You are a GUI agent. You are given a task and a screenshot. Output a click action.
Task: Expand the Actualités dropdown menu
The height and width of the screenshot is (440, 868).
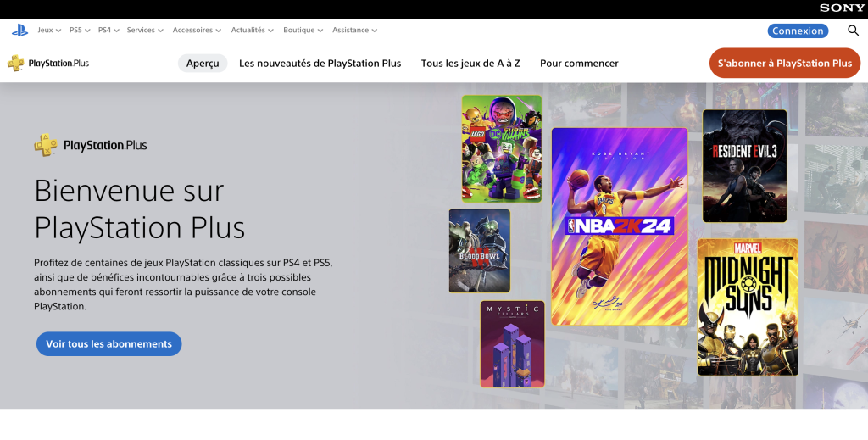coord(252,31)
